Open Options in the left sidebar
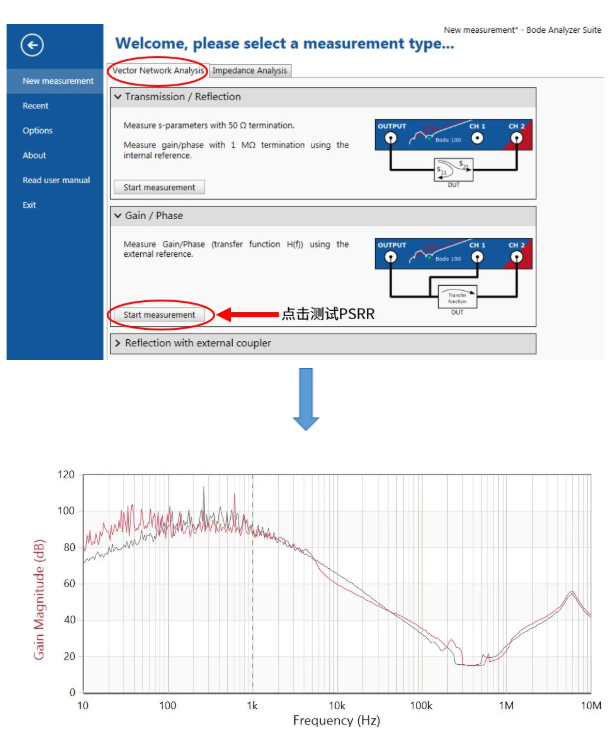 [38, 131]
